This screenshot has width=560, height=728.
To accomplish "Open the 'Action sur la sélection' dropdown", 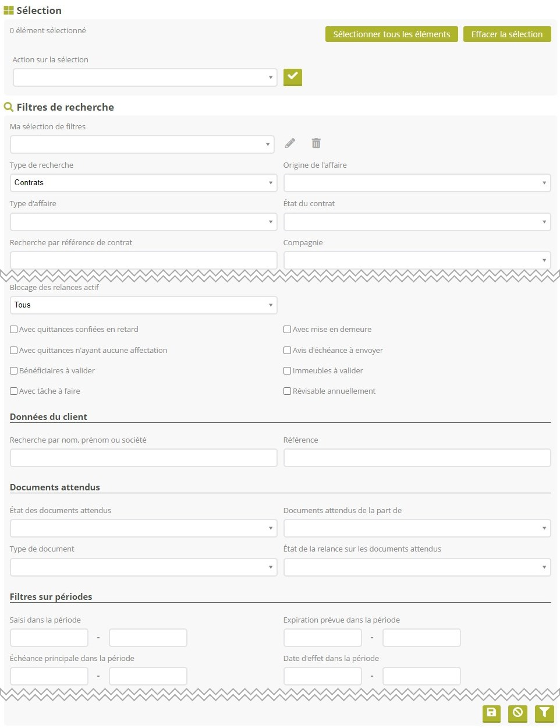I will pos(144,77).
